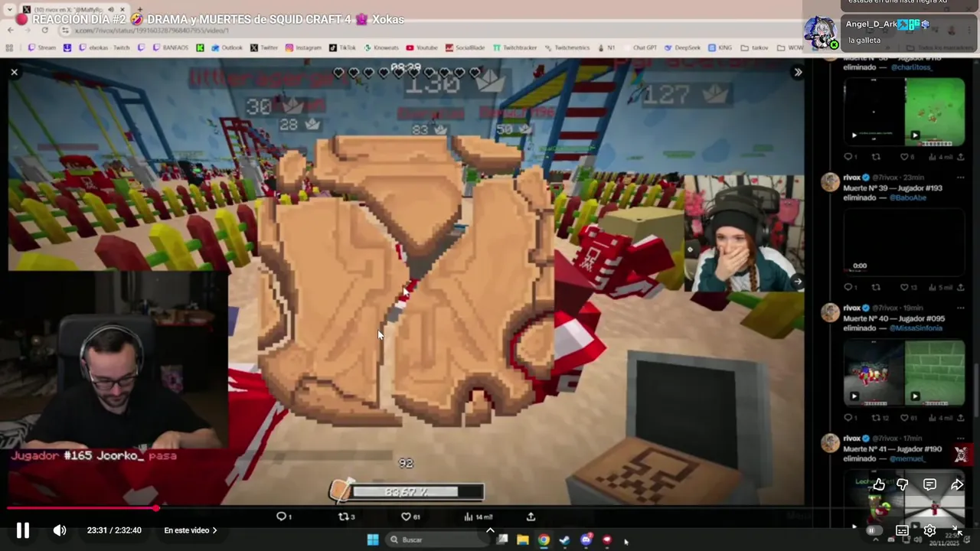
Task: Play the green video thumbnail in Muerte Nº 40 tweet
Action: click(x=935, y=373)
